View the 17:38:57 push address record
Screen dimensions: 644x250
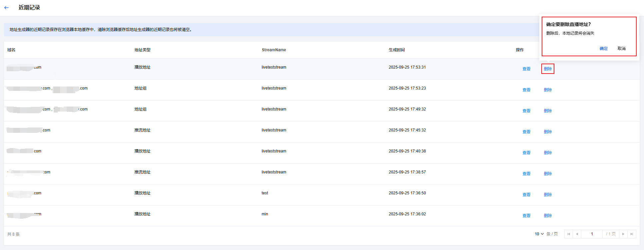pyautogui.click(x=526, y=174)
